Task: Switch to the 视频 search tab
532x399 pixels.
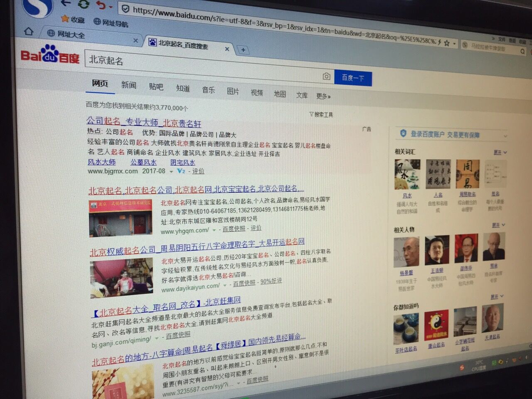Action: 257,93
